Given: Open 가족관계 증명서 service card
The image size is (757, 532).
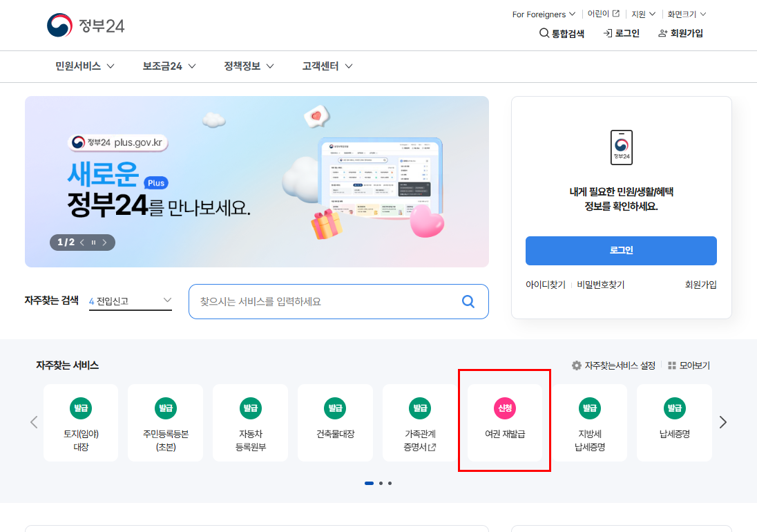Looking at the screenshot, I should 420,423.
